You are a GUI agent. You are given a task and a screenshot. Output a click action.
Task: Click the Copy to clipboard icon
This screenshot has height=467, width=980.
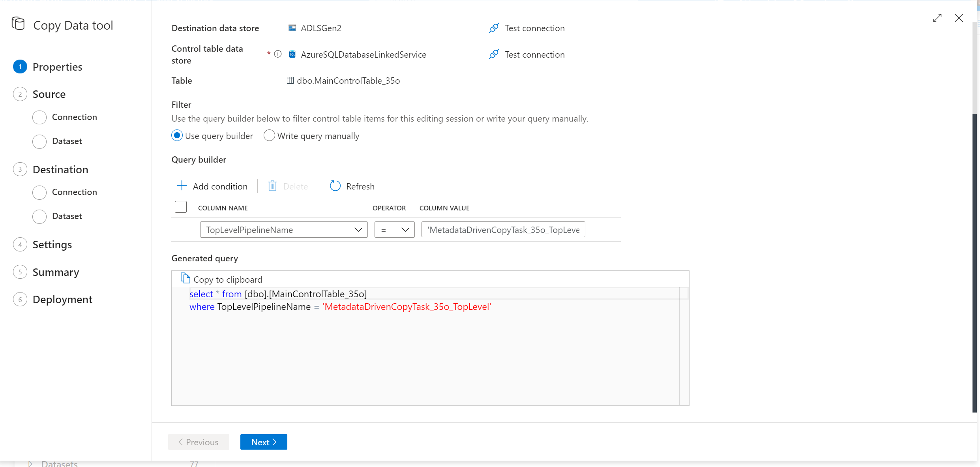[186, 279]
